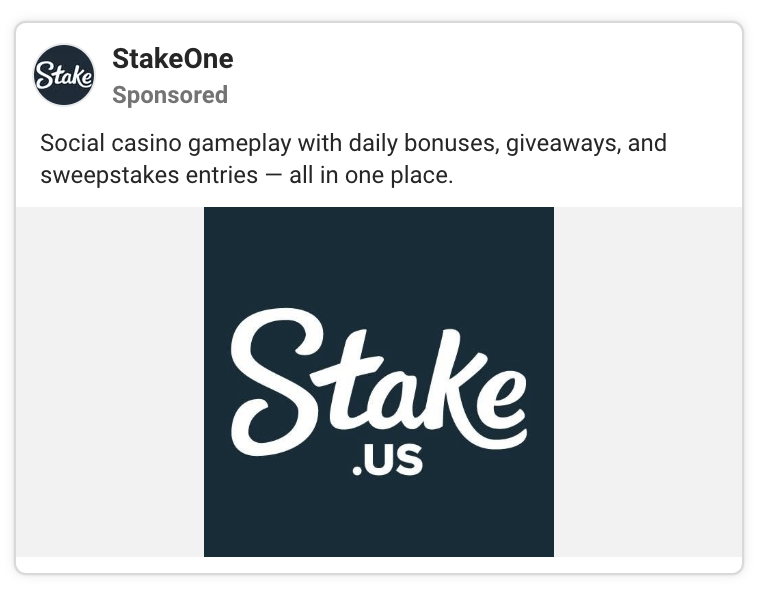Open the Stake.US ad image
Image resolution: width=764 pixels, height=590 pixels.
(378, 381)
